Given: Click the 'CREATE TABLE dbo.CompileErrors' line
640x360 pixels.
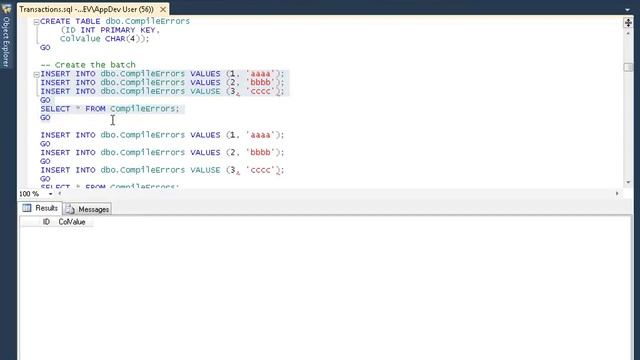Looking at the screenshot, I should [115, 21].
